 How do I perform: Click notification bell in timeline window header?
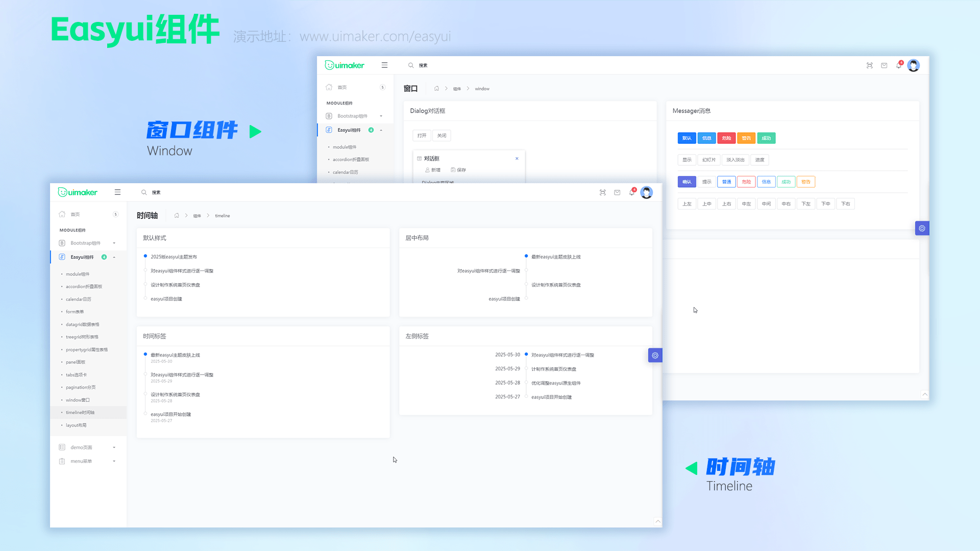[x=632, y=192]
